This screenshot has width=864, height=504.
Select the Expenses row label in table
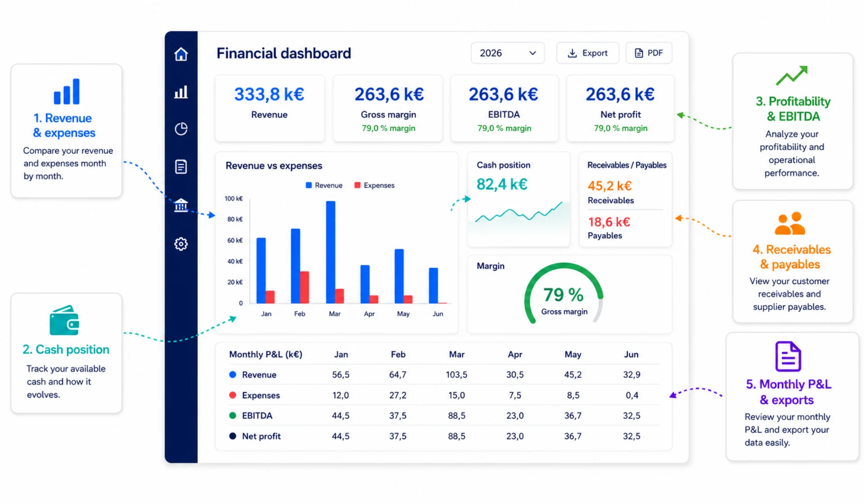[261, 395]
